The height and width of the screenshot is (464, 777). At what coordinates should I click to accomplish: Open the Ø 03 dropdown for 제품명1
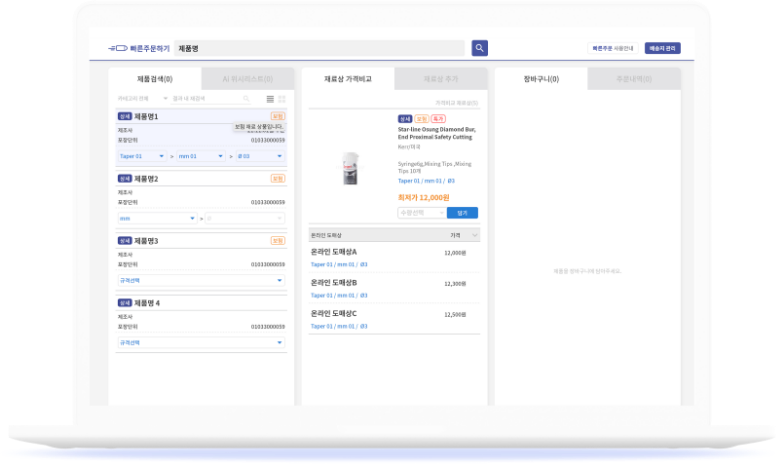coord(260,156)
